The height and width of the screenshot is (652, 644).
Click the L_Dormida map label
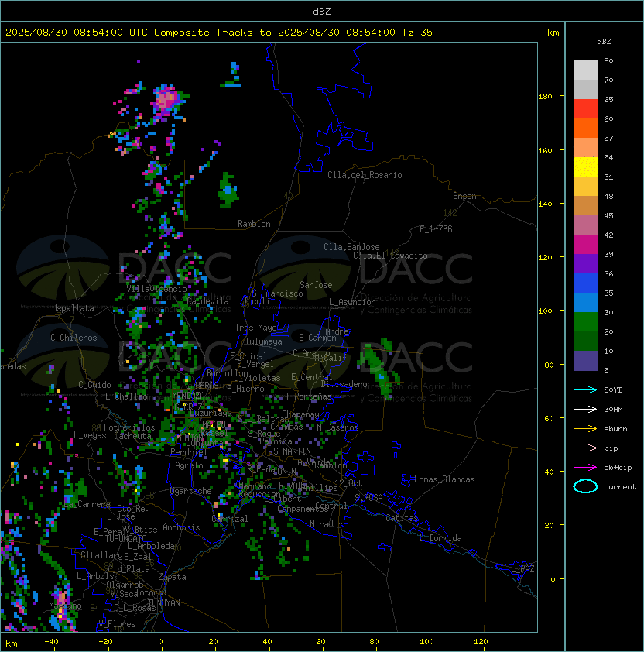[440, 538]
